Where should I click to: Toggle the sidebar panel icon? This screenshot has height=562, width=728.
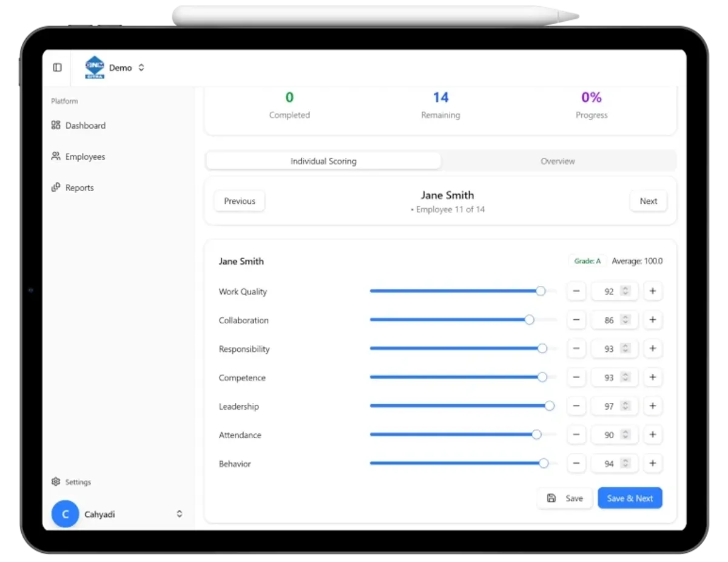click(x=58, y=67)
